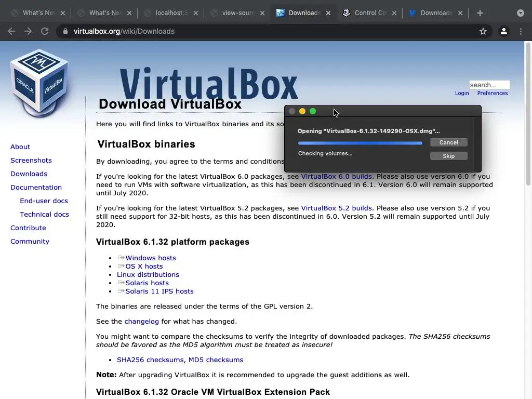The width and height of the screenshot is (532, 399).
Task: Click the browser back arrow
Action: [11, 31]
